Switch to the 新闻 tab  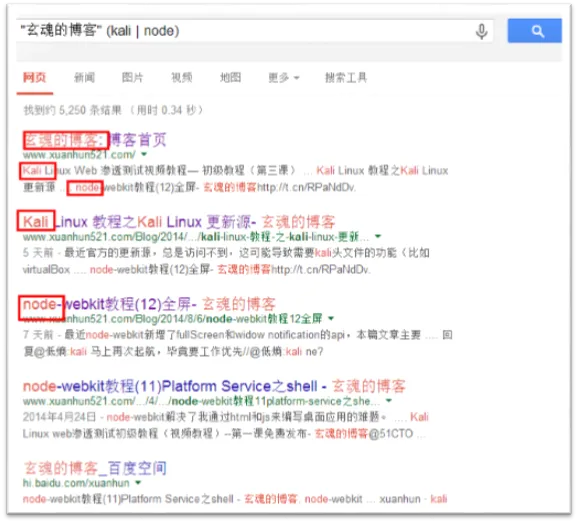tap(84, 78)
